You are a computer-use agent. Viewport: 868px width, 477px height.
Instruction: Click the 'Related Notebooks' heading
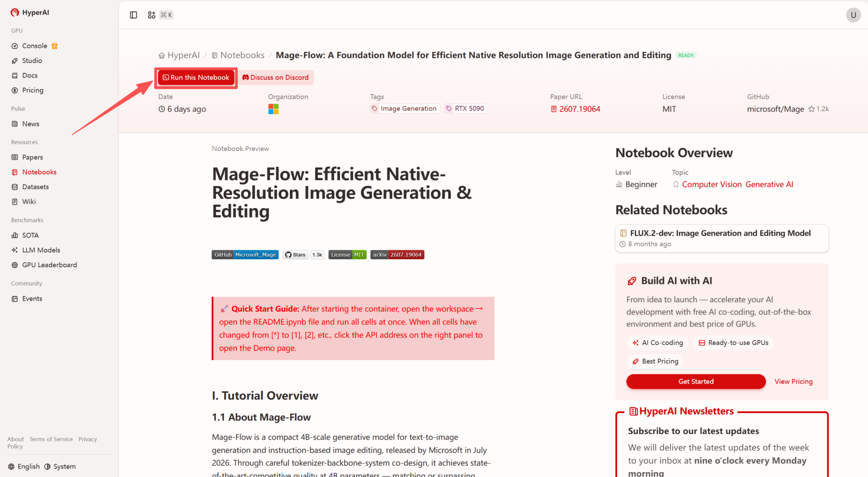click(x=671, y=210)
